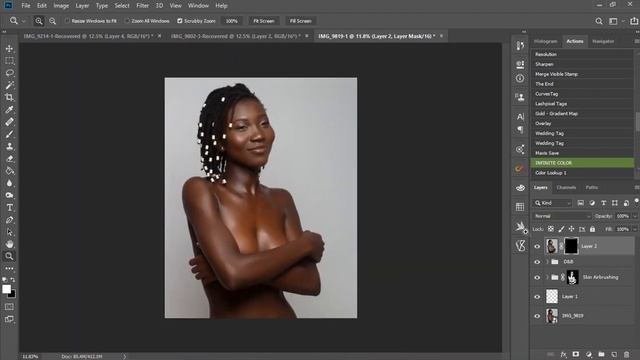
Task: Open the Fill dropdown arrow
Action: pyautogui.click(x=635, y=229)
